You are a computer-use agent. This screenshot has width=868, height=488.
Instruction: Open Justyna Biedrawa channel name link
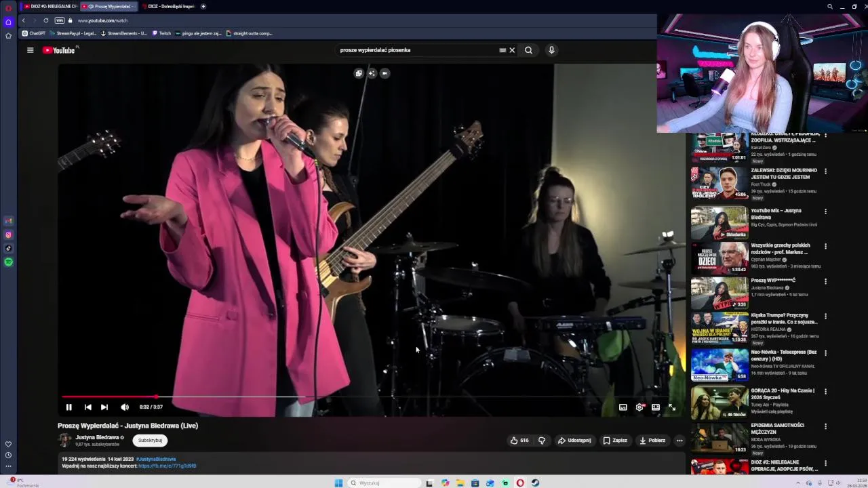(97, 438)
